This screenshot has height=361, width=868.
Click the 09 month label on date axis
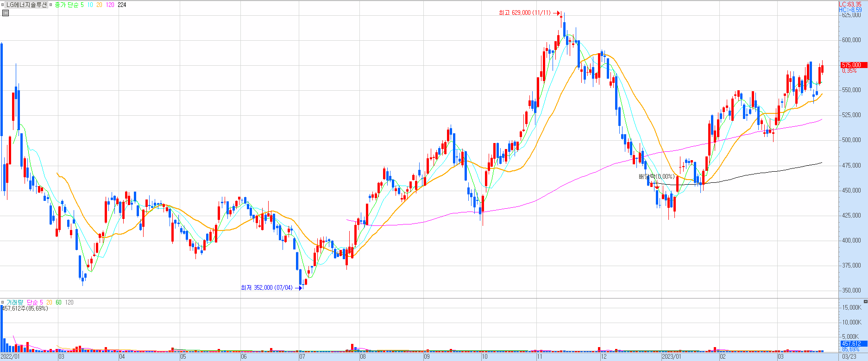point(427,357)
